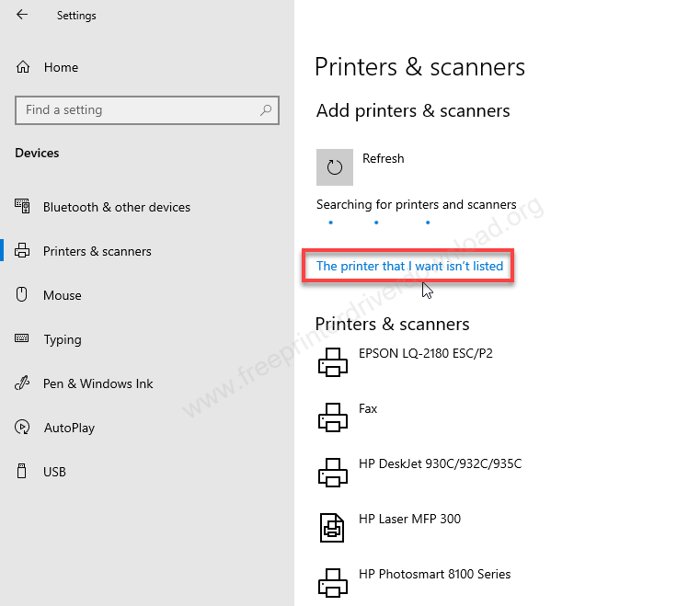Image resolution: width=700 pixels, height=606 pixels.
Task: Click the HP DeskJet 930C printer icon
Action: click(332, 473)
